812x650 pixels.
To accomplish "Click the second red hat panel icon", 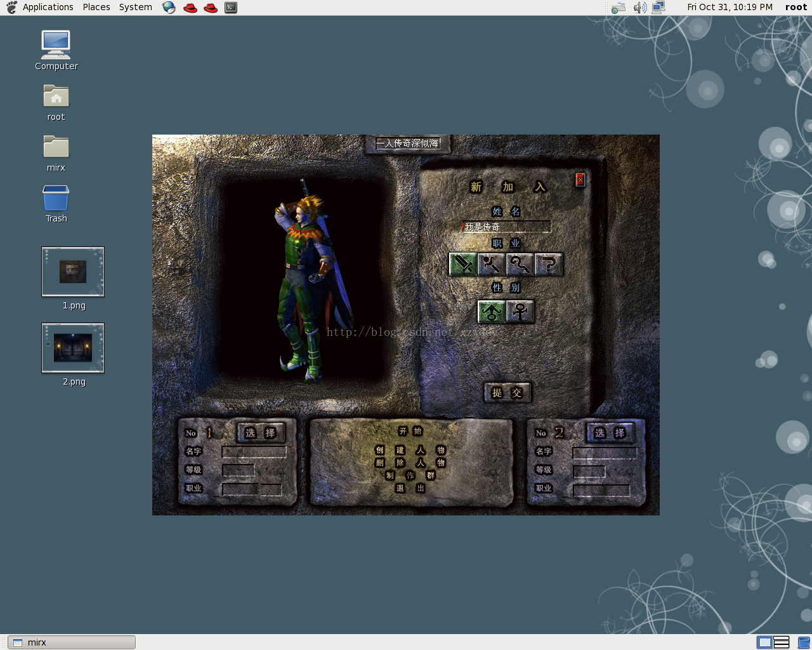I will pyautogui.click(x=211, y=8).
